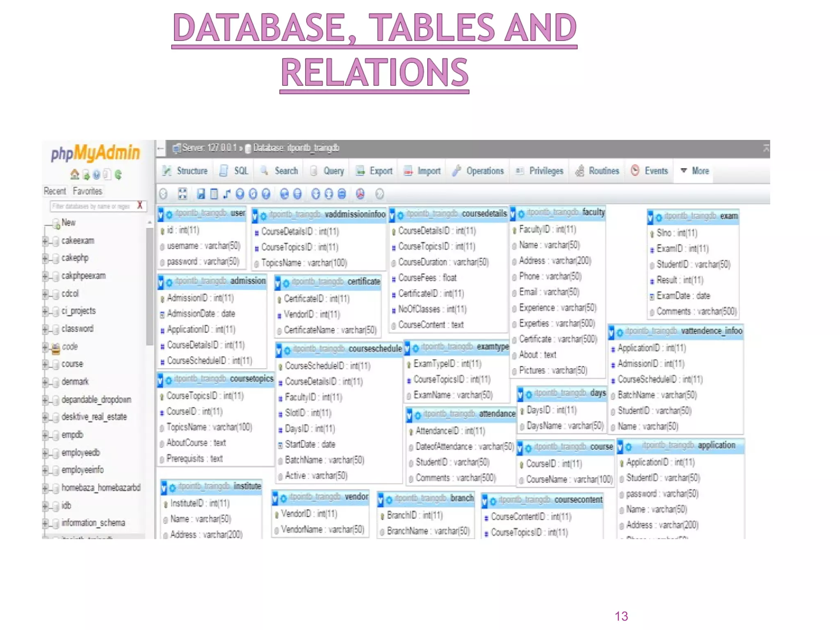Click the create-relation link icon in designer toolbar

(x=227, y=194)
